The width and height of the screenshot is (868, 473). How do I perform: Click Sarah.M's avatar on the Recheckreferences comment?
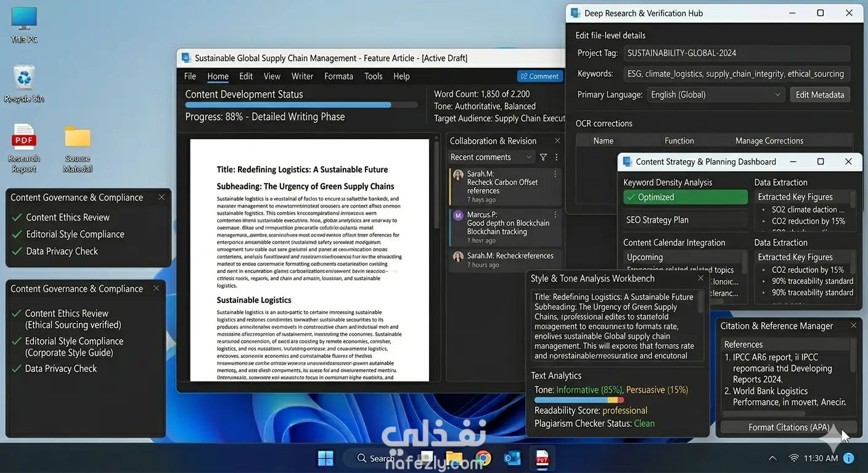pyautogui.click(x=458, y=256)
